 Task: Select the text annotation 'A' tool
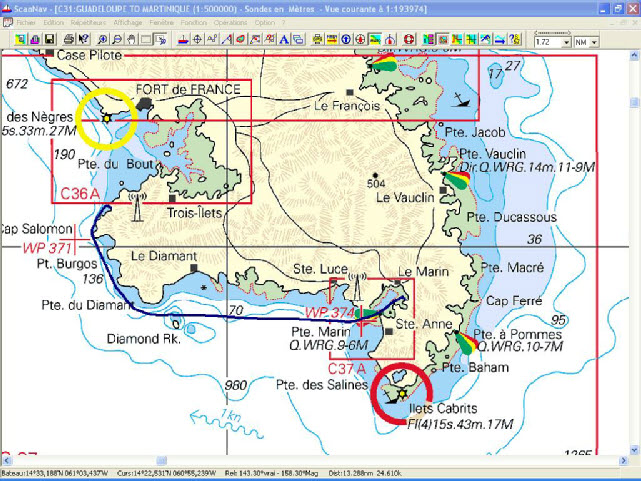(284, 41)
